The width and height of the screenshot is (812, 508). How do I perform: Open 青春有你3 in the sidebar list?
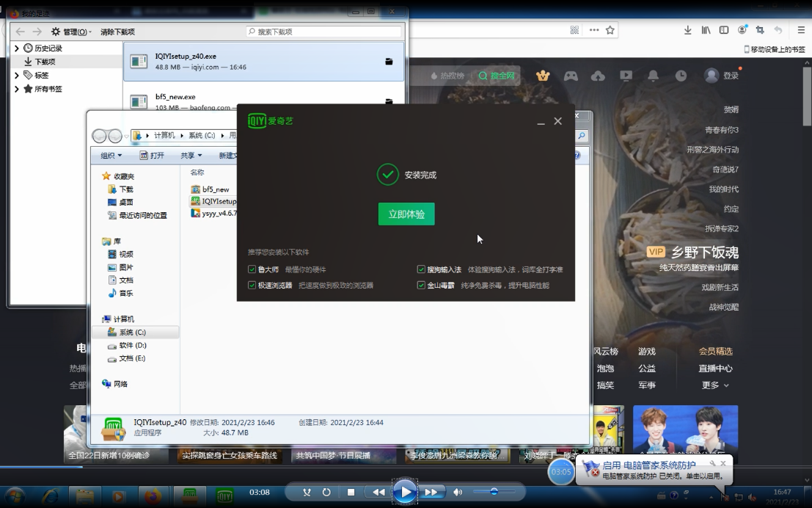click(721, 130)
